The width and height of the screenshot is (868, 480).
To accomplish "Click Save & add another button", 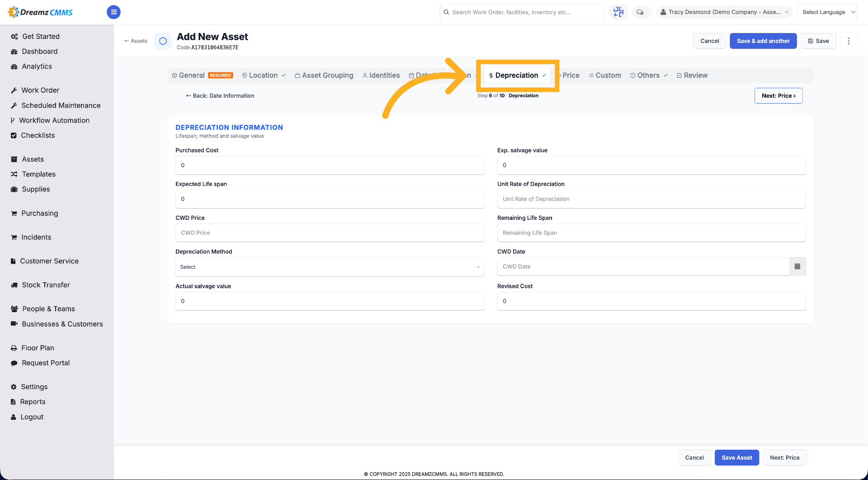I will [x=763, y=41].
